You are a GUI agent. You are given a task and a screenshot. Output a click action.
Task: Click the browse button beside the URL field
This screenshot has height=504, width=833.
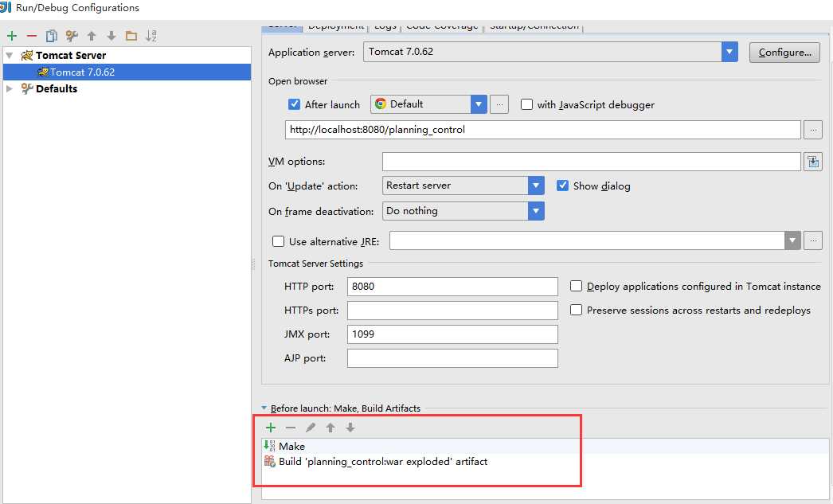coord(813,130)
